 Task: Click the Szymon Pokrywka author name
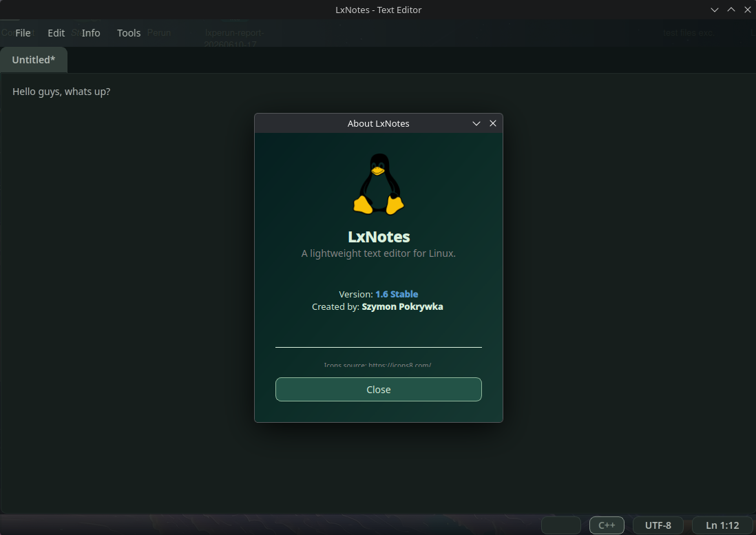[403, 306]
